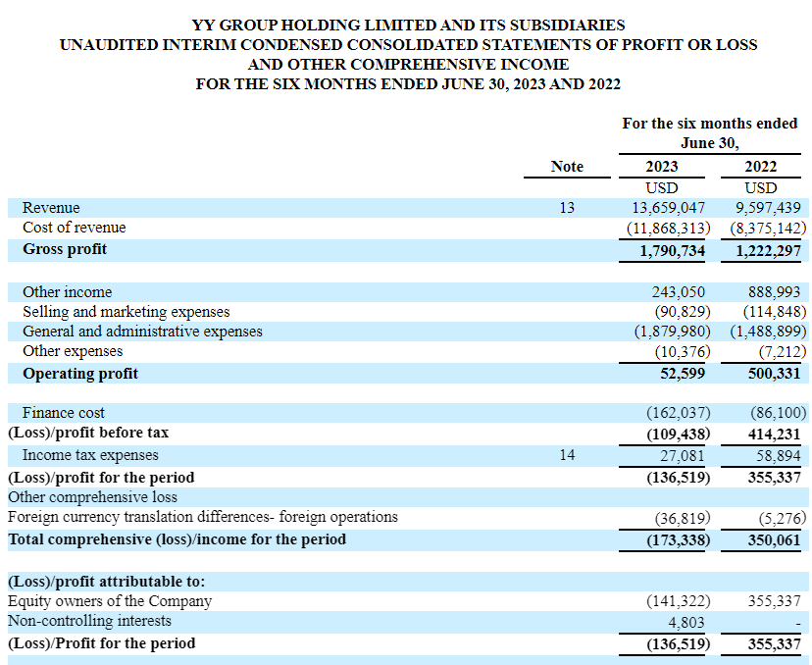Image resolution: width=812 pixels, height=665 pixels.
Task: Click the Other income label
Action: 68,292
